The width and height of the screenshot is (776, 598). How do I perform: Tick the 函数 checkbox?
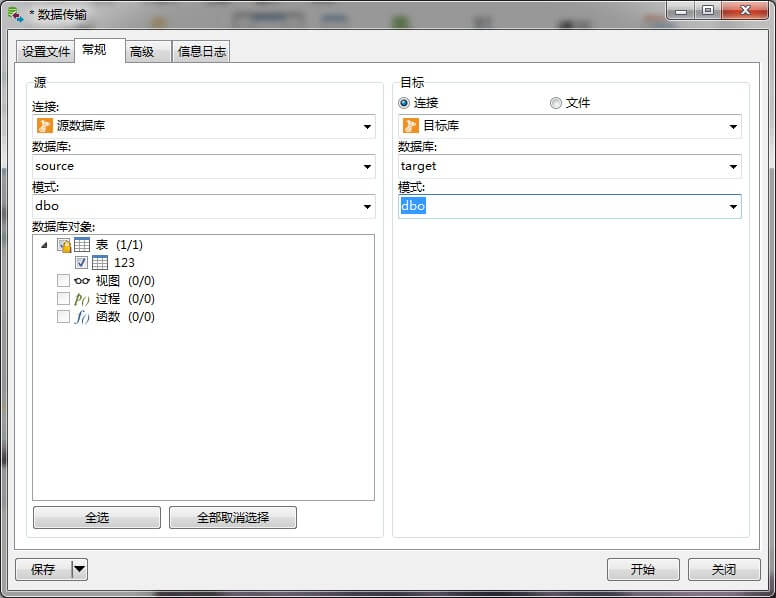coord(64,317)
